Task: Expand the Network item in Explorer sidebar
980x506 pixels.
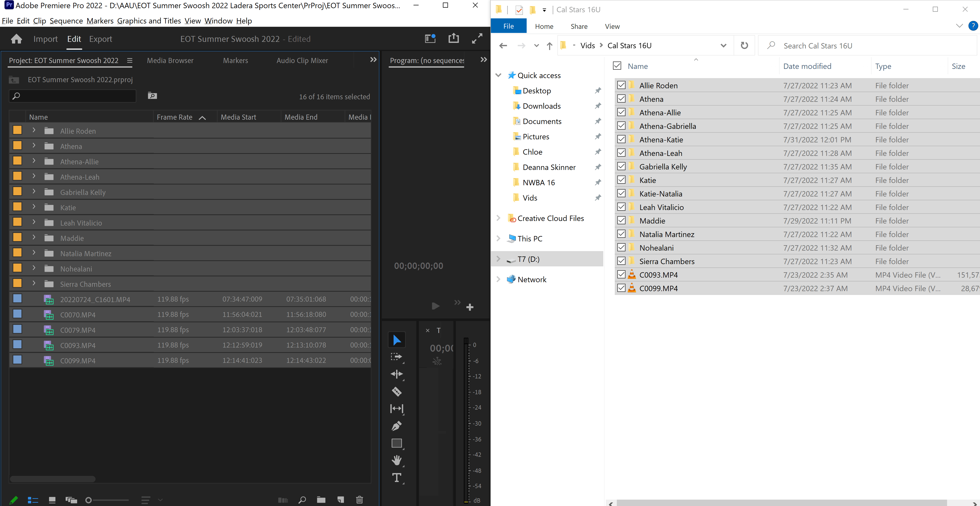Action: 499,279
